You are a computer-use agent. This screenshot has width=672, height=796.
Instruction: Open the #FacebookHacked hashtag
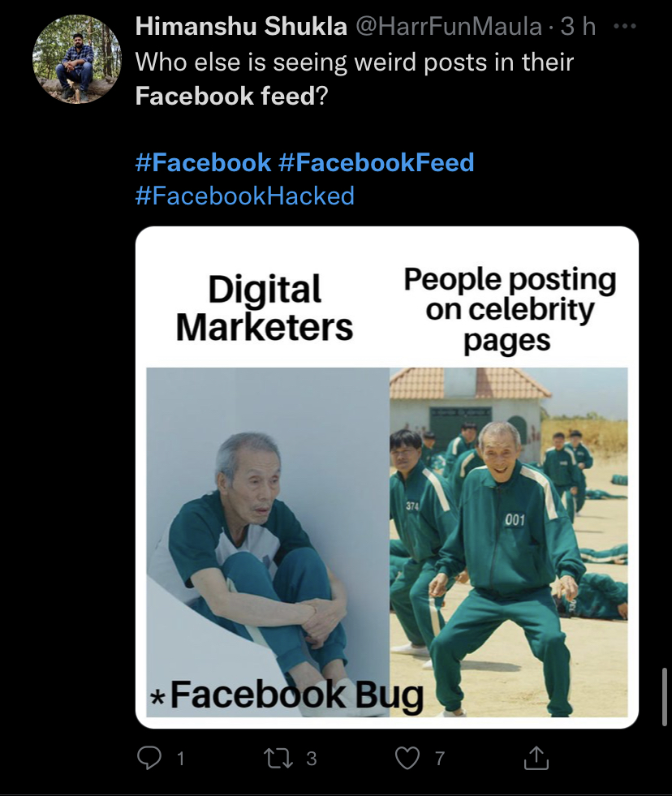point(244,196)
